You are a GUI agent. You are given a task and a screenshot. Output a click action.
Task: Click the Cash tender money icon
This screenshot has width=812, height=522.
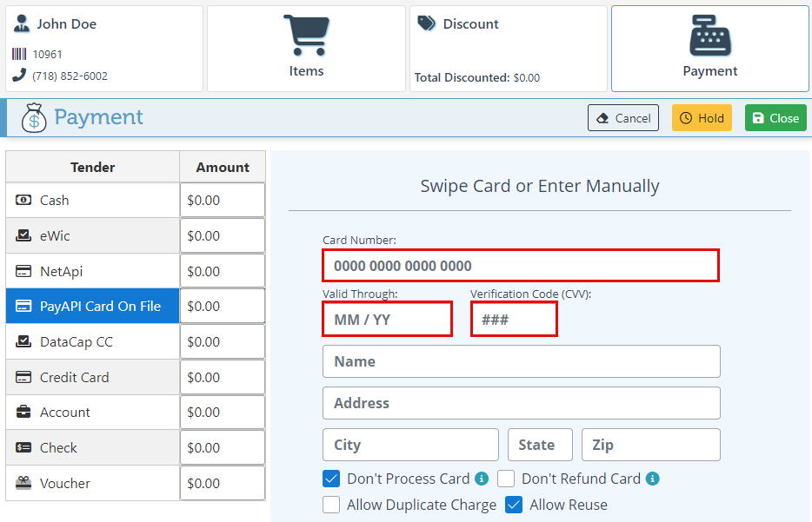[x=24, y=201]
